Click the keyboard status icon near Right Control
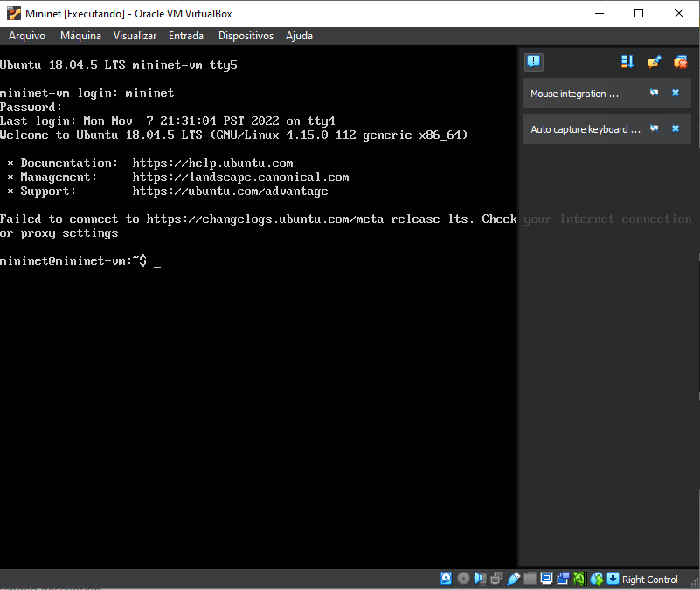The width and height of the screenshot is (700, 590). point(613,579)
